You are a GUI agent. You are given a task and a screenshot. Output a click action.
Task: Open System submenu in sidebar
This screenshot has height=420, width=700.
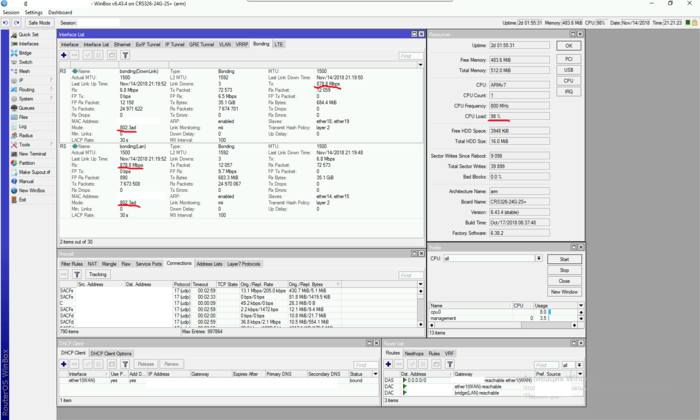point(25,99)
